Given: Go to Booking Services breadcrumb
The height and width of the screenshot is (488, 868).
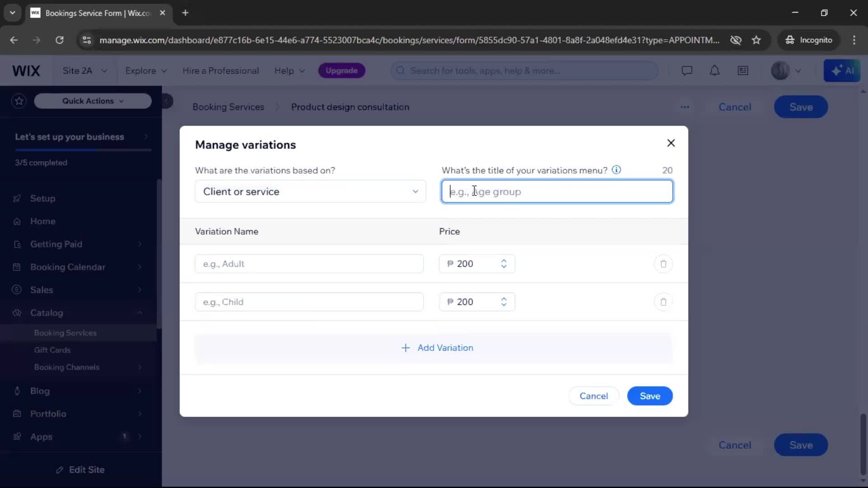Looking at the screenshot, I should point(228,107).
